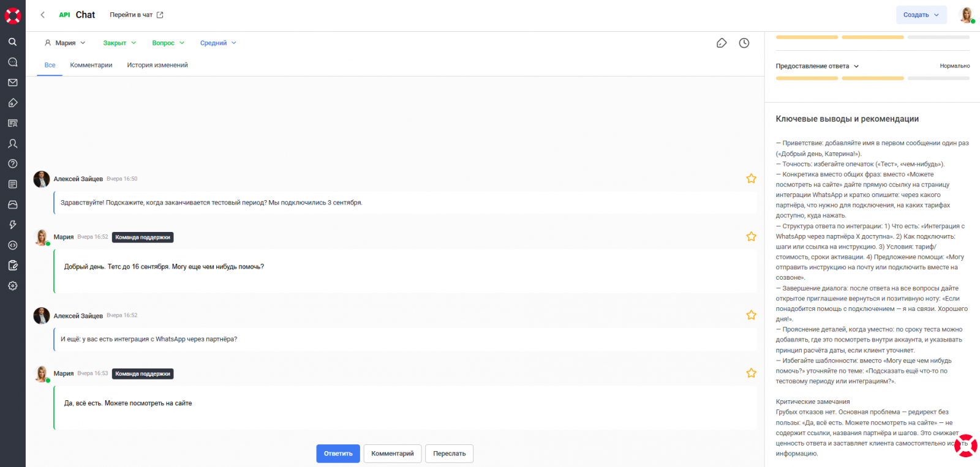Open the Средний priority dropdown
The height and width of the screenshot is (467, 980).
[218, 43]
